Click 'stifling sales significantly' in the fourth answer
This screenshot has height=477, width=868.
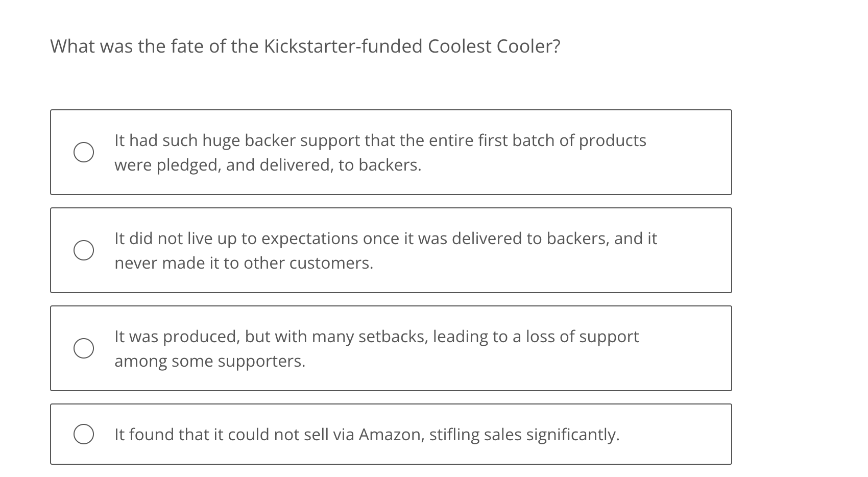[x=524, y=435]
